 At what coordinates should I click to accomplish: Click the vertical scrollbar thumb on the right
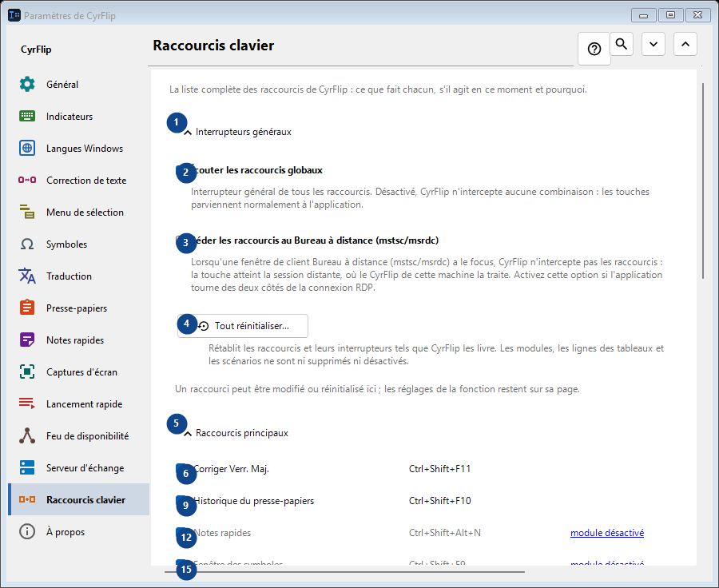point(703,181)
